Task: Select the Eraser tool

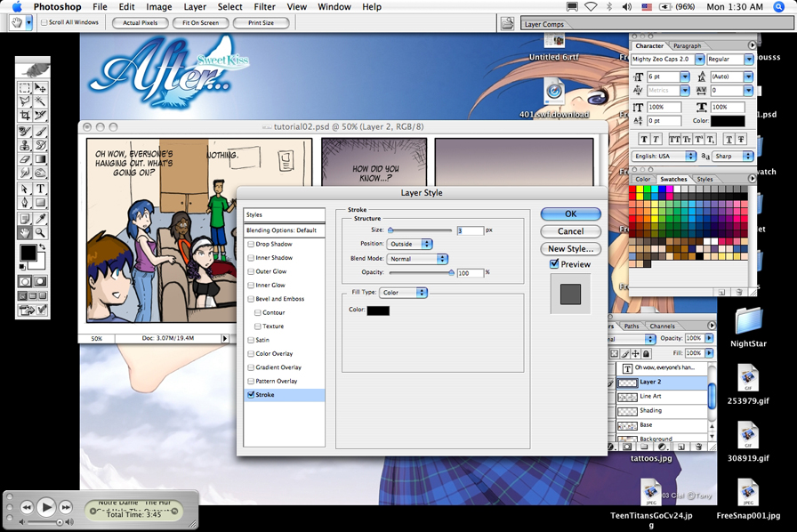Action: click(x=24, y=159)
